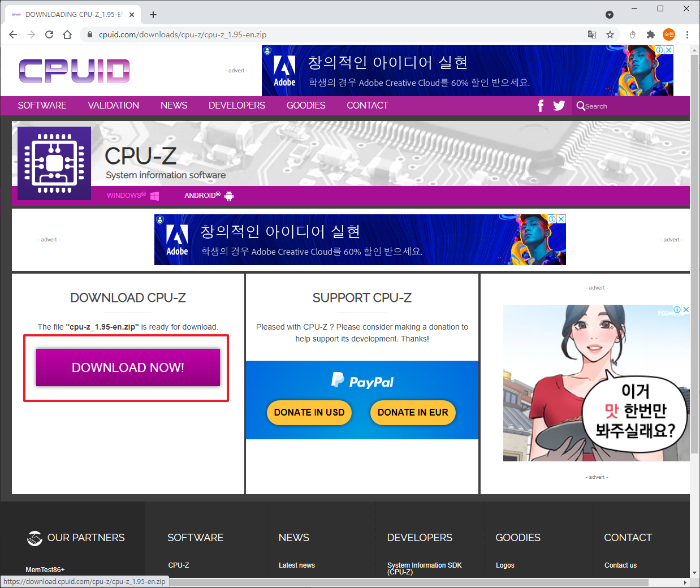The image size is (700, 588).
Task: Click the browser forward arrow
Action: click(31, 34)
